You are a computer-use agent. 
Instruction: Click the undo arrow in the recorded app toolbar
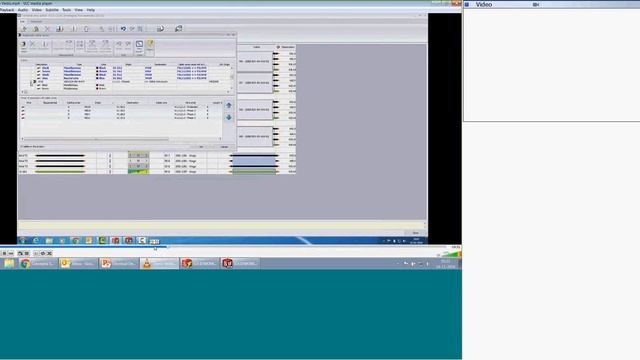[123, 29]
